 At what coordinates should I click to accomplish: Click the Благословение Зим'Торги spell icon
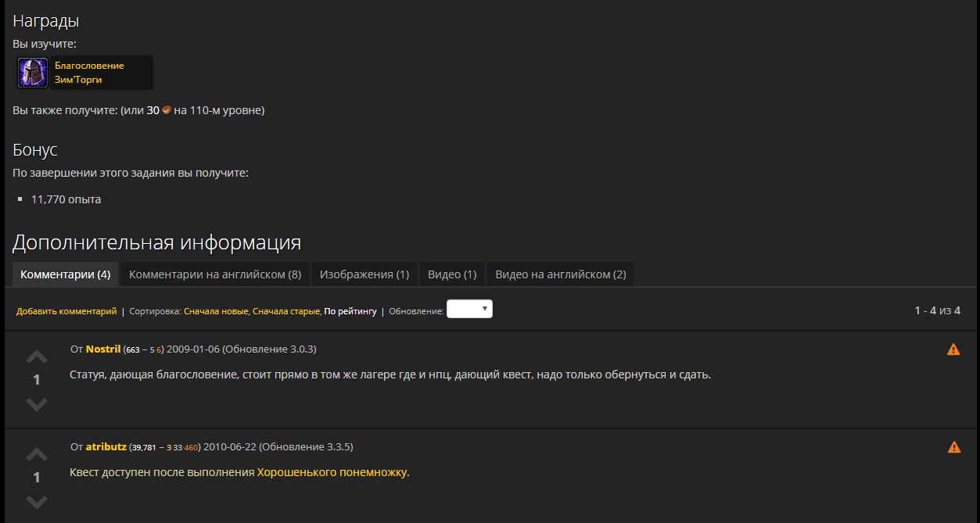(x=33, y=73)
